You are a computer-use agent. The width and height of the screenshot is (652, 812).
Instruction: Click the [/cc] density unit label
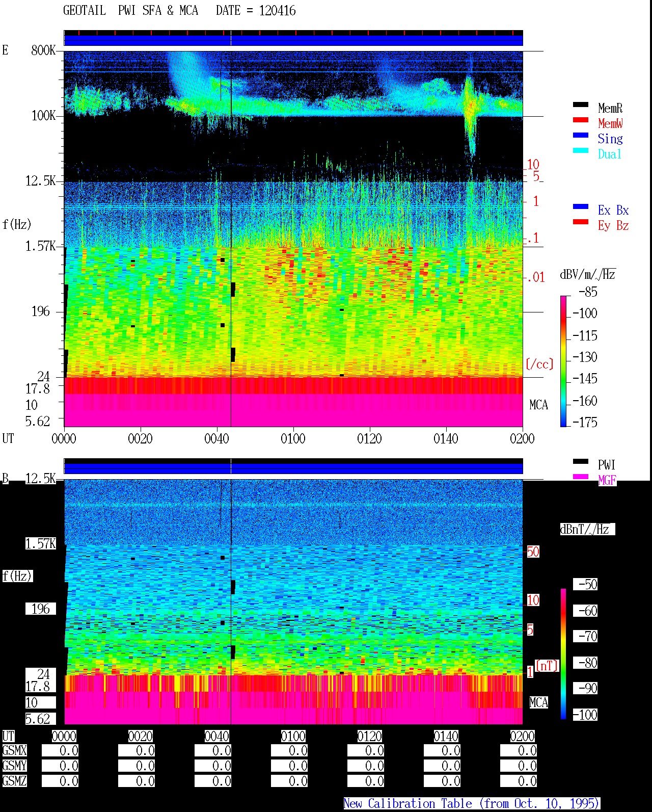539,364
